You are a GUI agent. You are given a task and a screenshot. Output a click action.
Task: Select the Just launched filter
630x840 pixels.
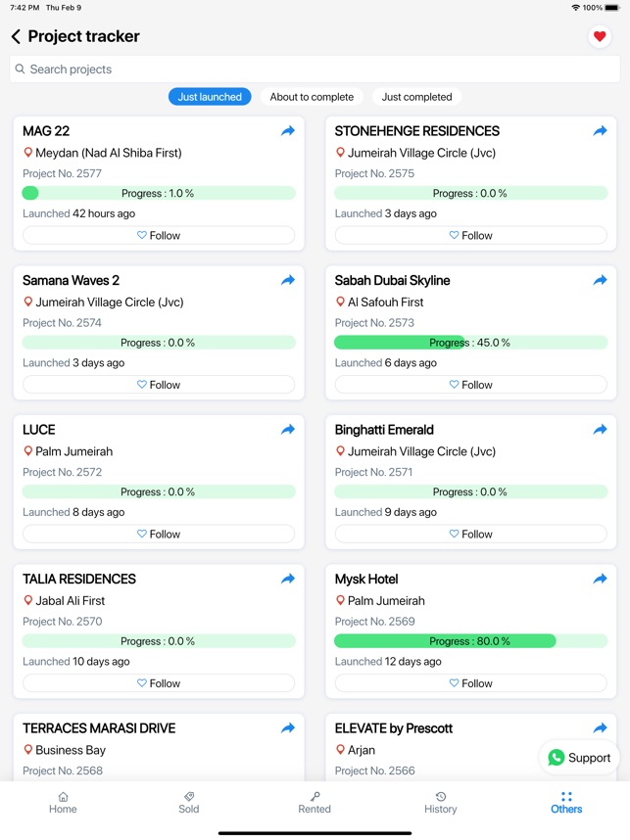(210, 97)
